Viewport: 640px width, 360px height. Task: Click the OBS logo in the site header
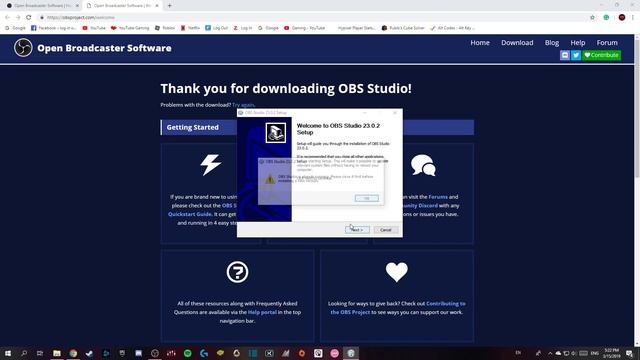coord(23,48)
